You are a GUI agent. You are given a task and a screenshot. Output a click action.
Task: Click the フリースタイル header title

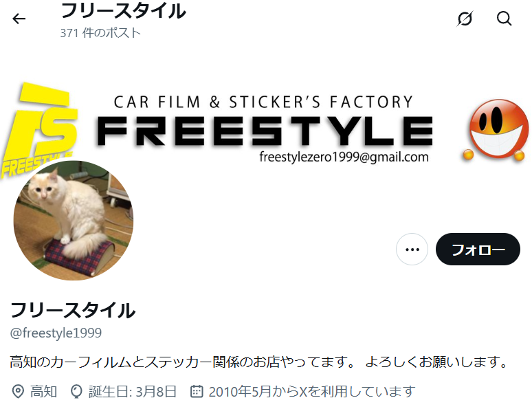click(x=123, y=10)
